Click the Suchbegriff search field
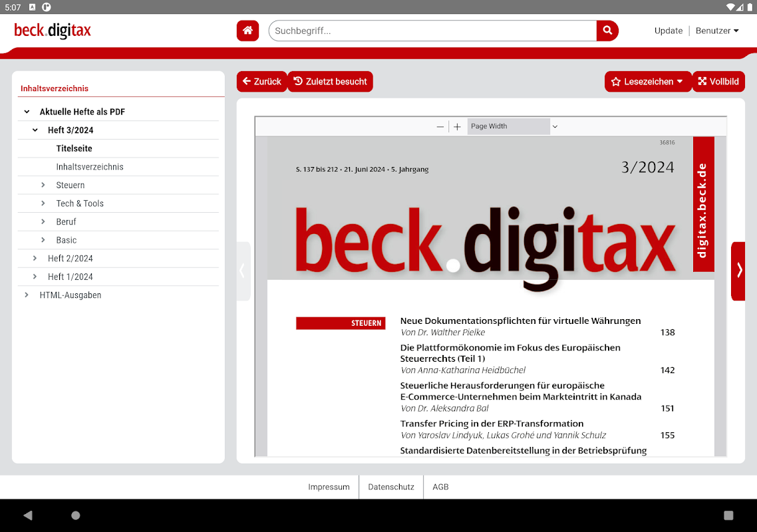 432,31
